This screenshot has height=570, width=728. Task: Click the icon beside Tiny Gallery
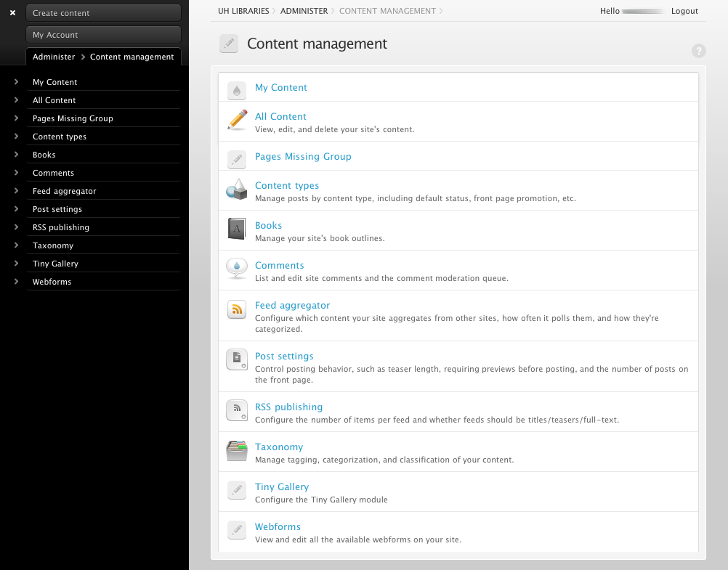[x=237, y=489]
